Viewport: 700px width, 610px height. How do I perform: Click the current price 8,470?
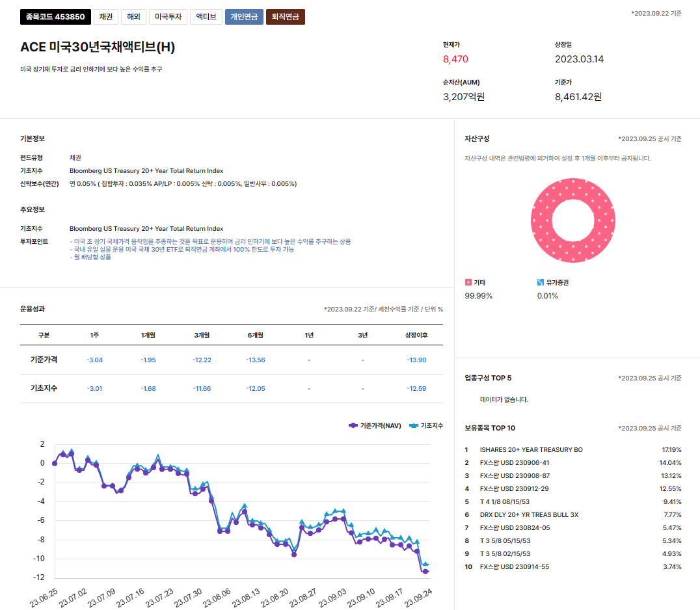[455, 59]
